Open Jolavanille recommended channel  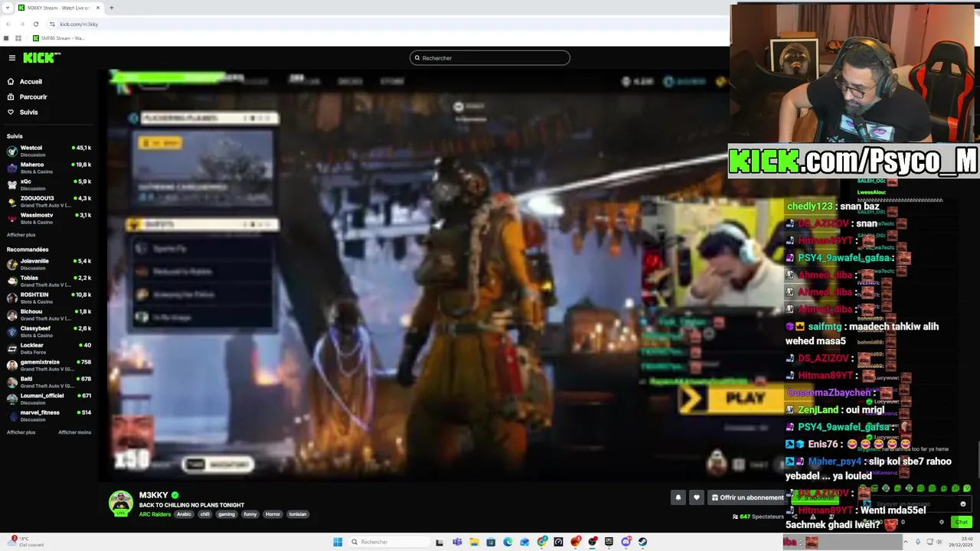point(49,263)
